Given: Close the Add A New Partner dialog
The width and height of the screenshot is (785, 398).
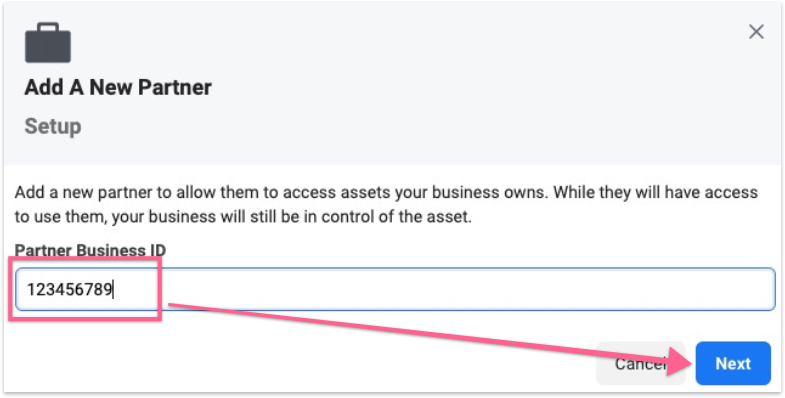Looking at the screenshot, I should point(756,32).
